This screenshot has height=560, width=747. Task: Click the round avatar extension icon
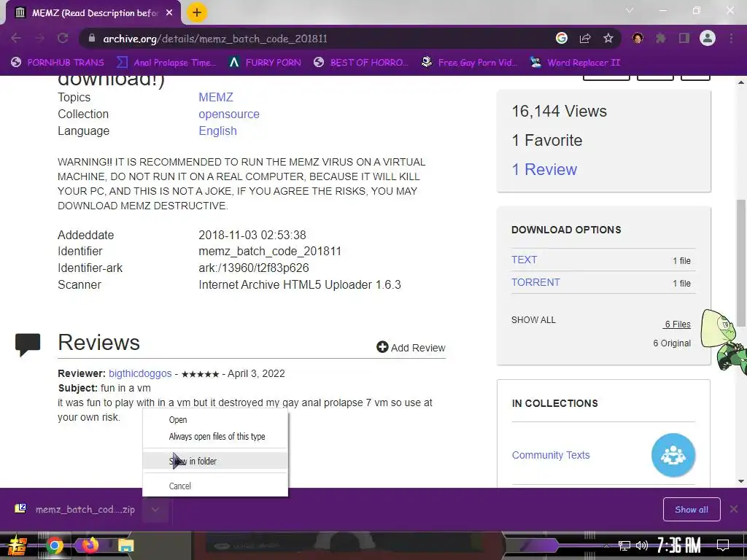[x=638, y=38]
